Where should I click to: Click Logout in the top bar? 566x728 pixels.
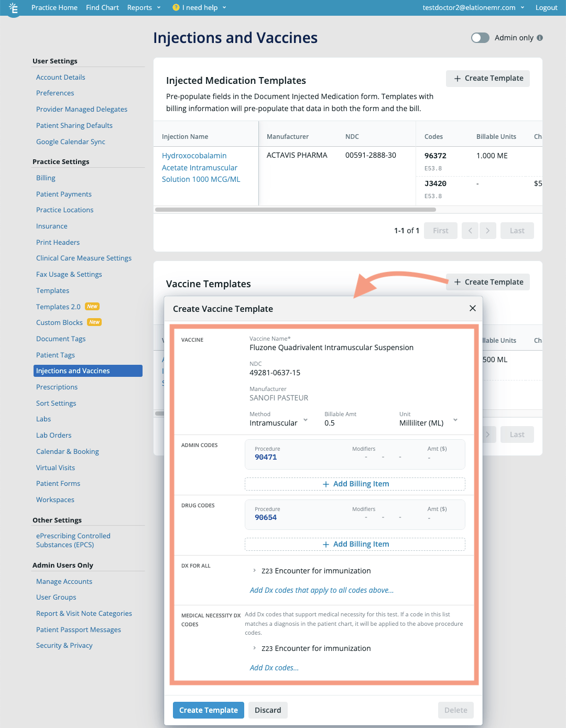(546, 7)
